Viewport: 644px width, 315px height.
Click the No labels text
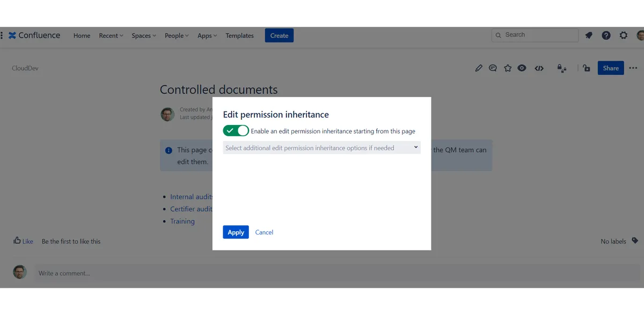point(613,241)
